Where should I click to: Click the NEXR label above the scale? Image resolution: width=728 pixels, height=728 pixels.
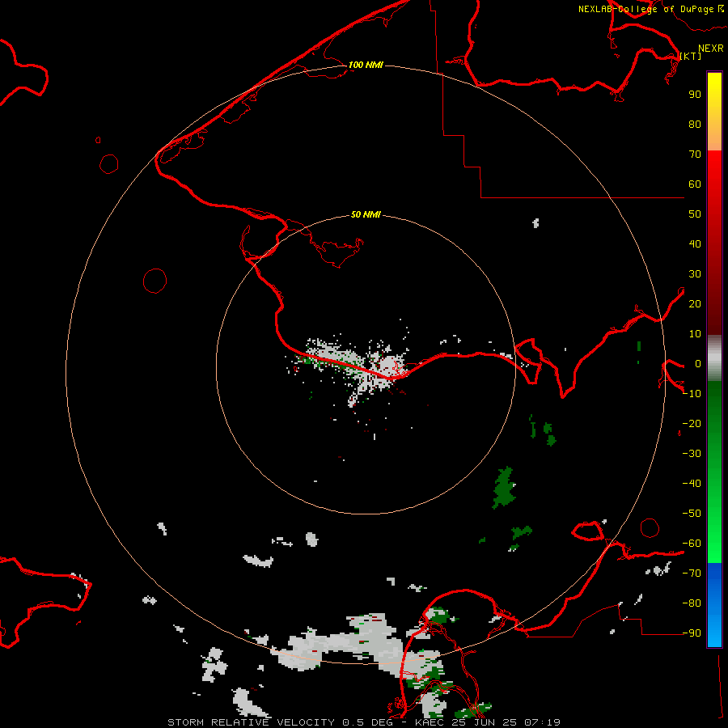(710, 49)
